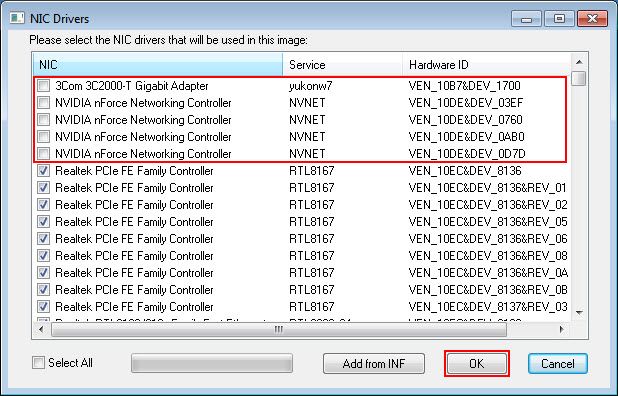Uncheck Realtek PCIe FE controller 8136&REV_05
The height and width of the screenshot is (396, 618).
(43, 221)
